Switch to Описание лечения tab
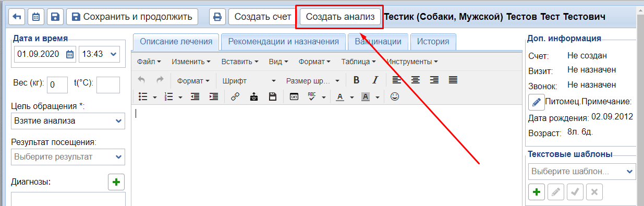Image resolution: width=644 pixels, height=206 pixels. [x=176, y=42]
